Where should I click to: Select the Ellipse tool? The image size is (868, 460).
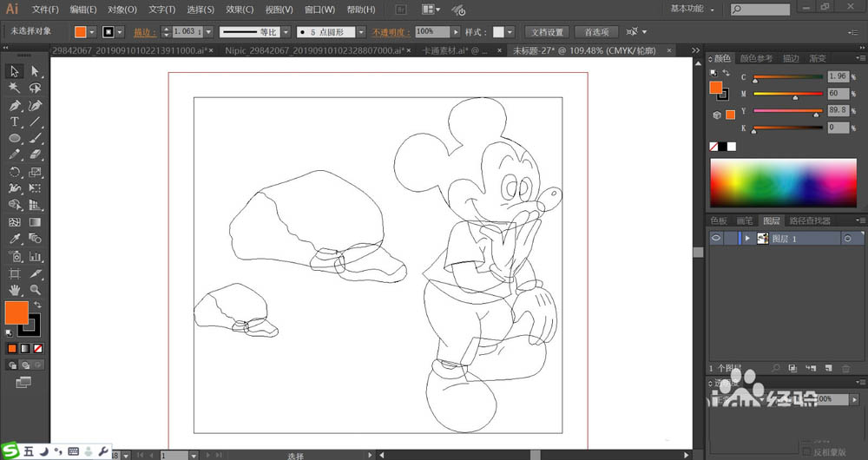15,138
